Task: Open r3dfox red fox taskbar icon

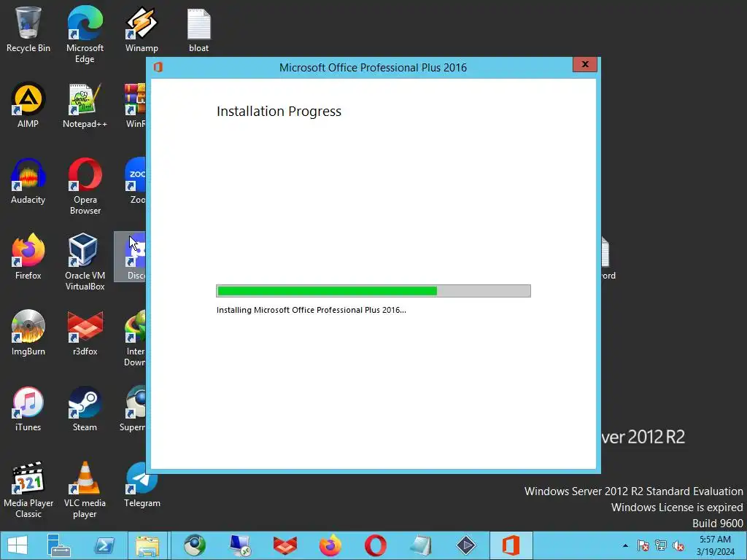Action: 285,545
